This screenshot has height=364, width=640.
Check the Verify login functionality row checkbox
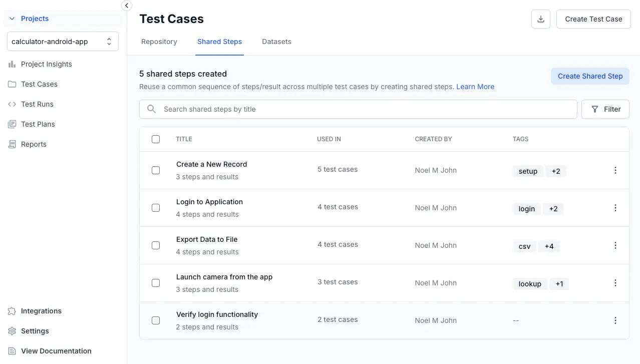click(156, 320)
